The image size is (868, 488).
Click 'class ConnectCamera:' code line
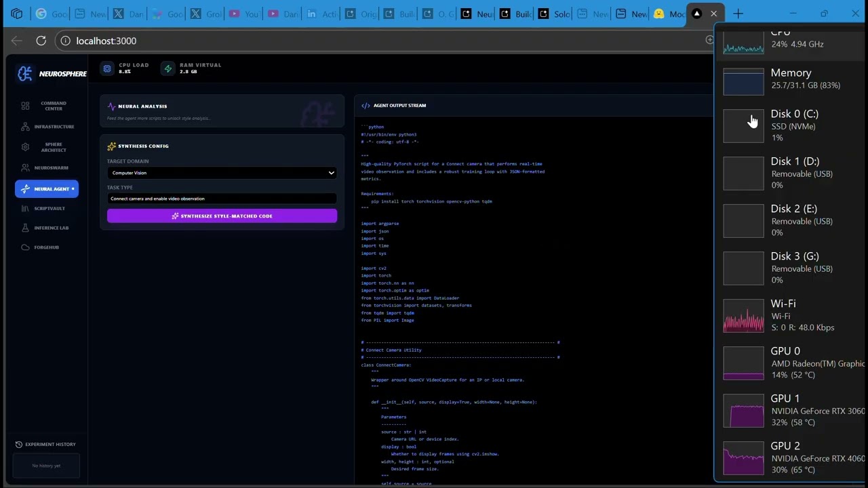click(x=386, y=365)
